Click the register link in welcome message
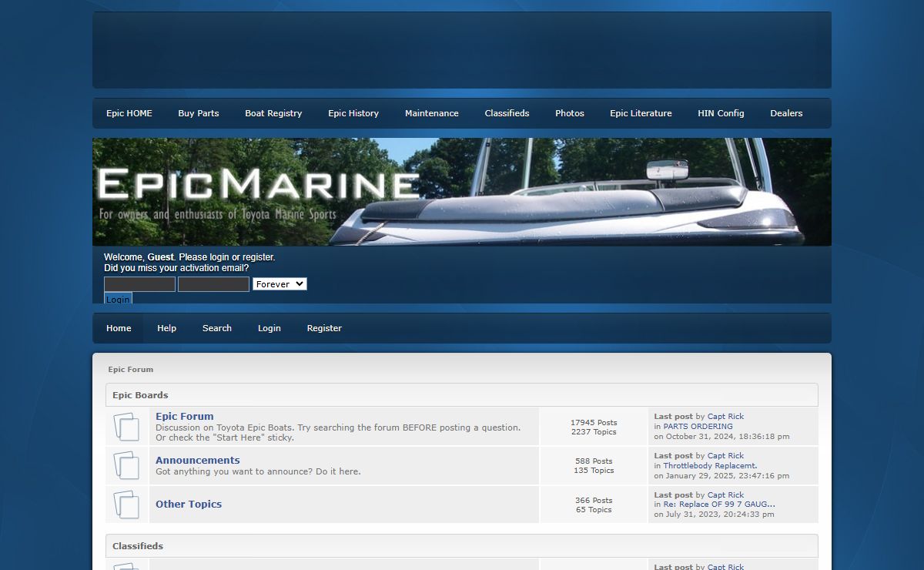The height and width of the screenshot is (570, 924). tap(258, 257)
